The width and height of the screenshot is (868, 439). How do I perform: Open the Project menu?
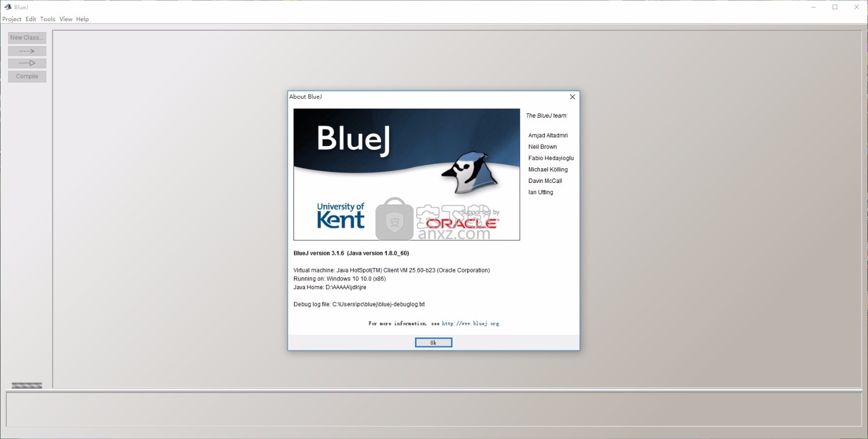(12, 19)
